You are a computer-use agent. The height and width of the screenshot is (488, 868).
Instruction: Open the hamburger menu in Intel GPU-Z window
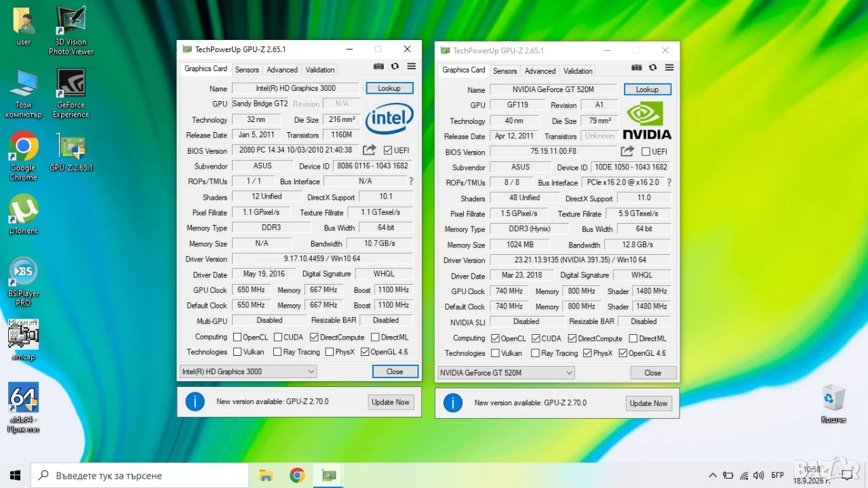[412, 66]
